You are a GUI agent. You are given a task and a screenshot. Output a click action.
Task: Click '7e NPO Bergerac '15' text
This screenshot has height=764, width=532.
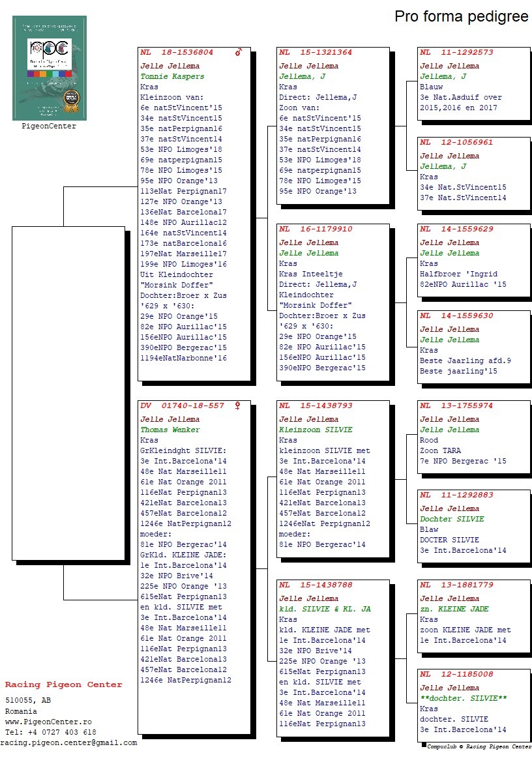click(x=464, y=462)
